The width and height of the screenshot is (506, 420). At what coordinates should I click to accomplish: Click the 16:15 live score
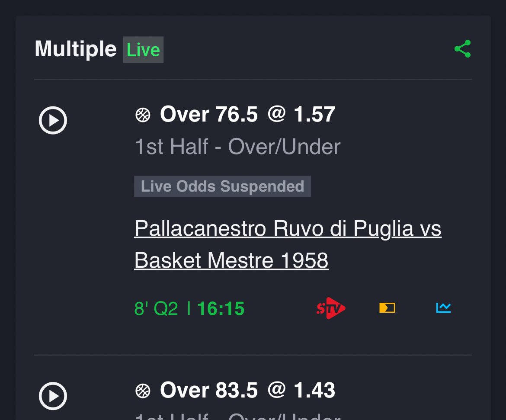pyautogui.click(x=221, y=308)
